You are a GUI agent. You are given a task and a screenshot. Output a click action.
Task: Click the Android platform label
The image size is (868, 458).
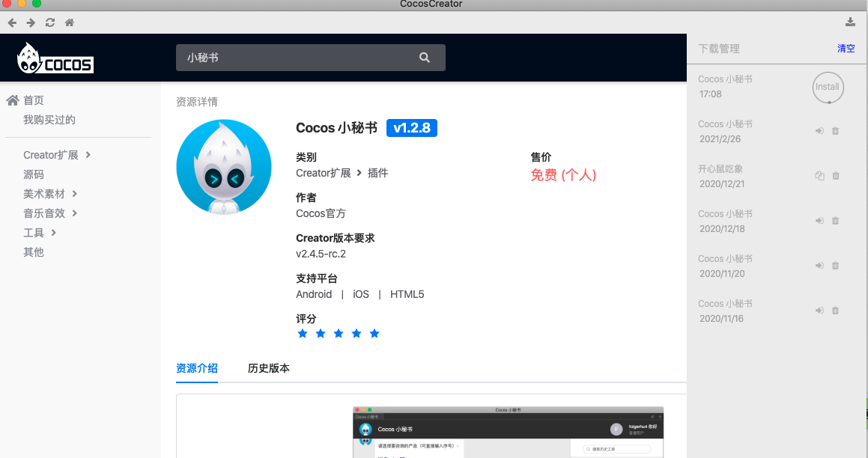click(314, 294)
